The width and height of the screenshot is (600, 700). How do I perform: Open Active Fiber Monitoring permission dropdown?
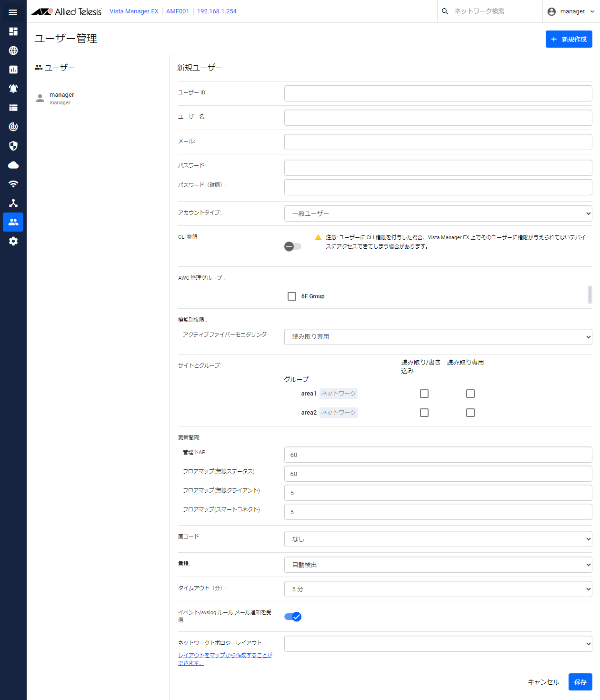pyautogui.click(x=438, y=336)
